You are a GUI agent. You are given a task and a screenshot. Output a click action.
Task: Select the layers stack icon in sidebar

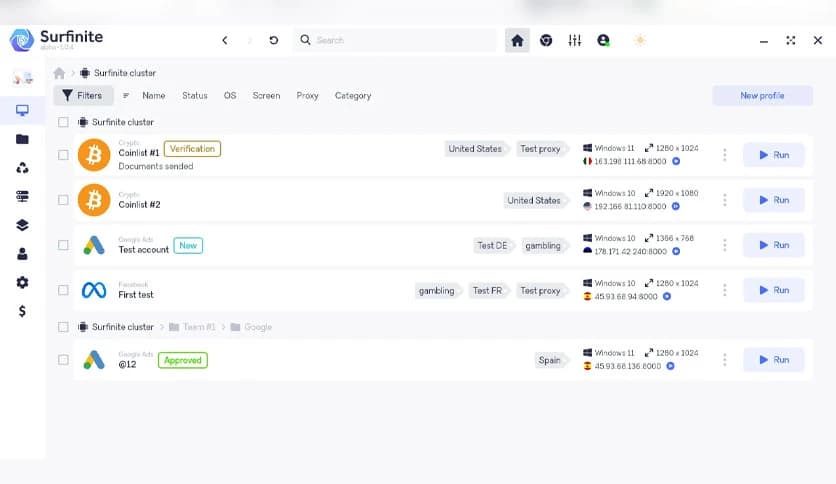click(x=22, y=225)
